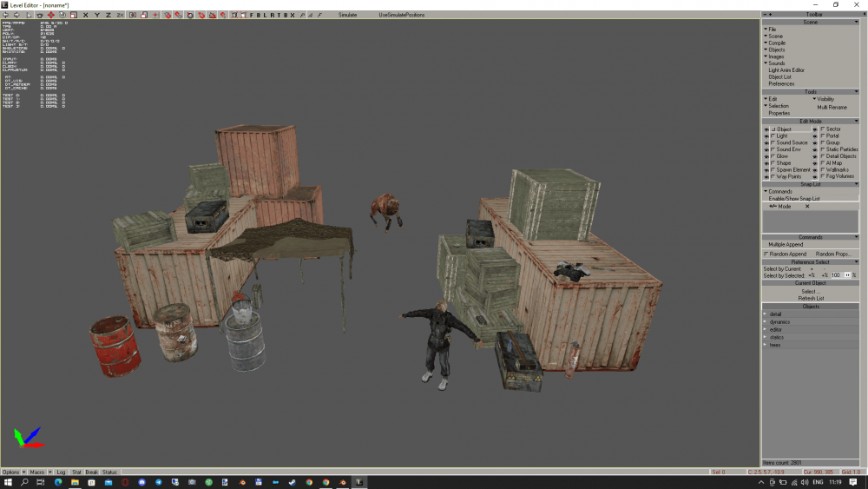868x489 pixels.
Task: Select the X axis constraint
Action: (85, 15)
